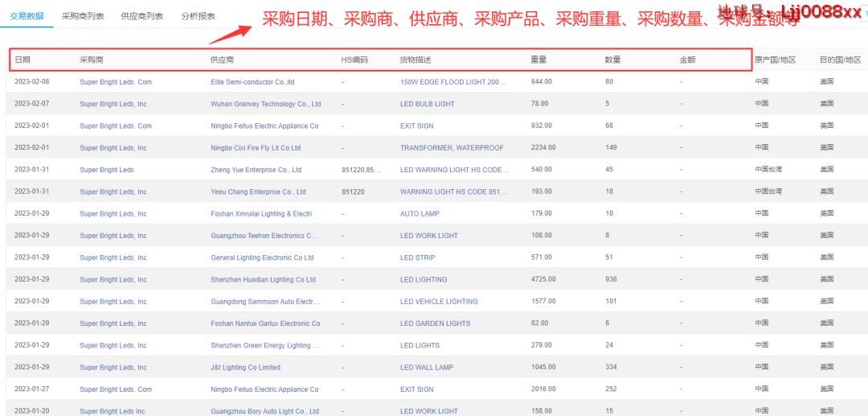
Task: View supplier Zheng Yue Enterprise Co., Ltd
Action: point(256,170)
